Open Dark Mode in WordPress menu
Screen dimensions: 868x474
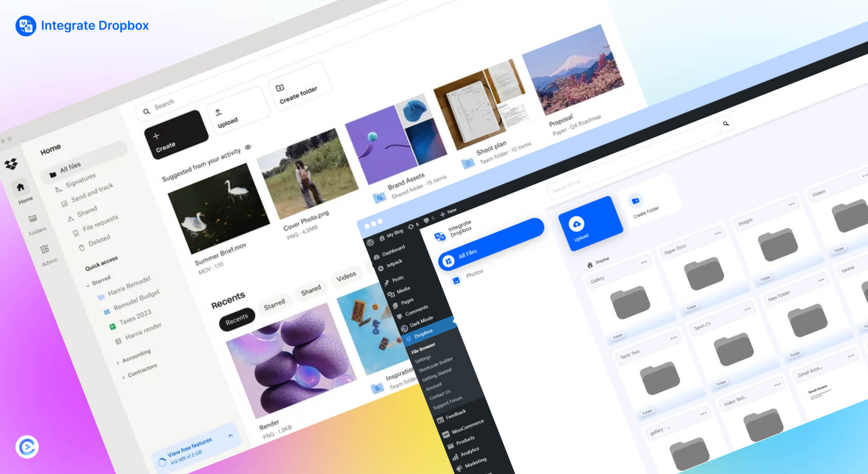(x=417, y=323)
